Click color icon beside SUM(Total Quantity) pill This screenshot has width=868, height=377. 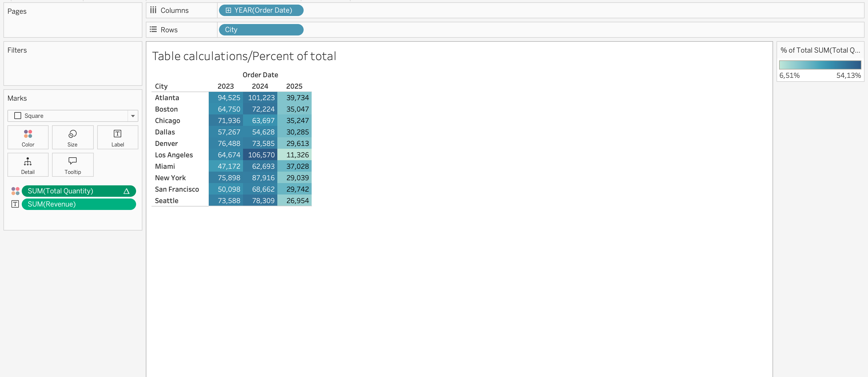tap(15, 191)
